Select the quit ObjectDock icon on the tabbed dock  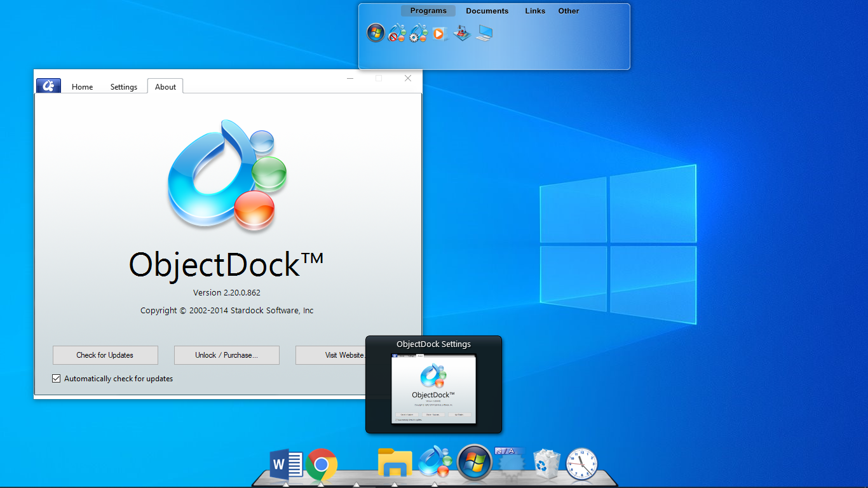click(x=397, y=33)
